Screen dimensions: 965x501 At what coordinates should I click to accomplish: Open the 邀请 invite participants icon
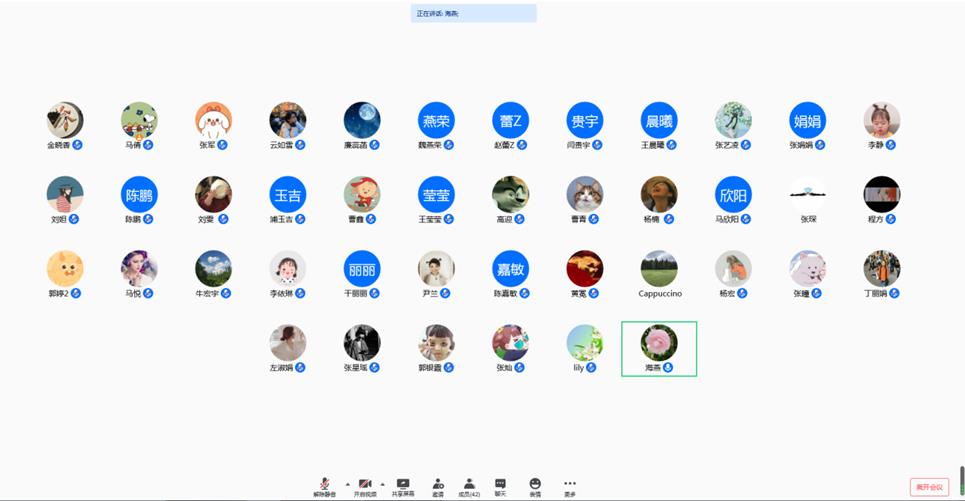438,485
